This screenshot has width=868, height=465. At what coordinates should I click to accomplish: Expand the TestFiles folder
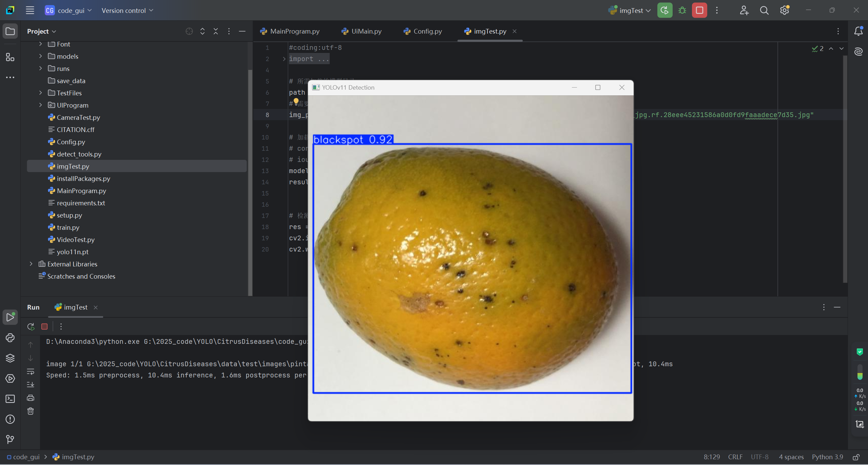pos(41,93)
